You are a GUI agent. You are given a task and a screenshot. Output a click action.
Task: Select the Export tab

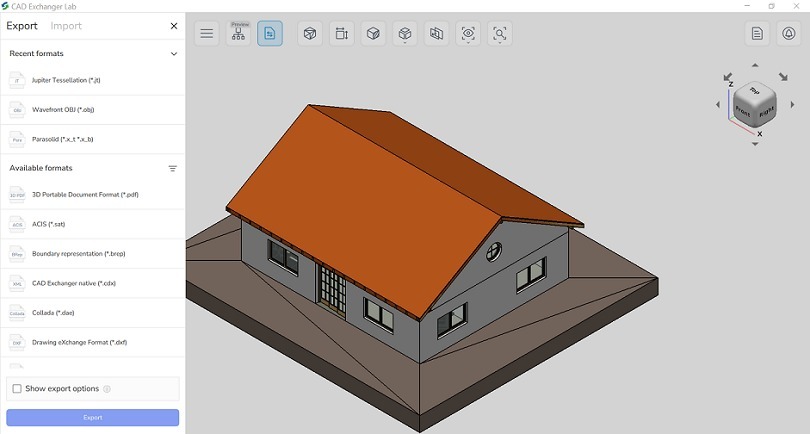point(22,26)
